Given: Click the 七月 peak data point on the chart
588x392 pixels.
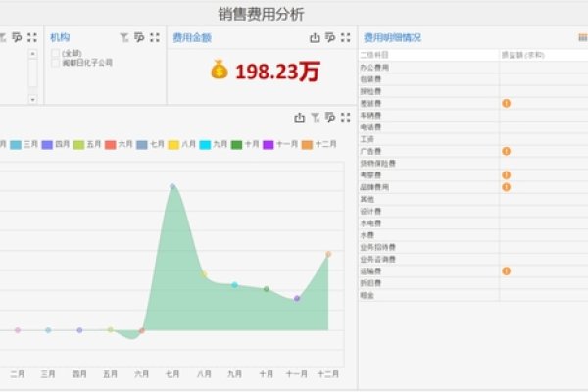Looking at the screenshot, I should coord(172,186).
